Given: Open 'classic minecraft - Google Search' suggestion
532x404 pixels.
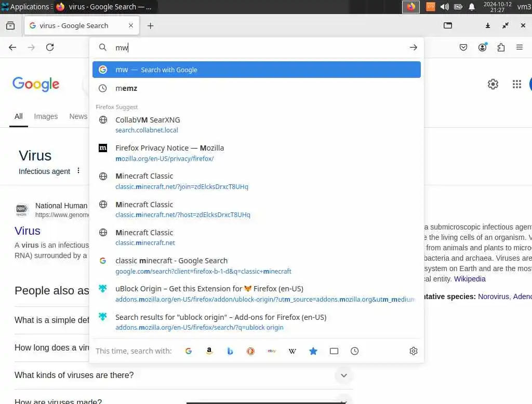Looking at the screenshot, I should (257, 265).
